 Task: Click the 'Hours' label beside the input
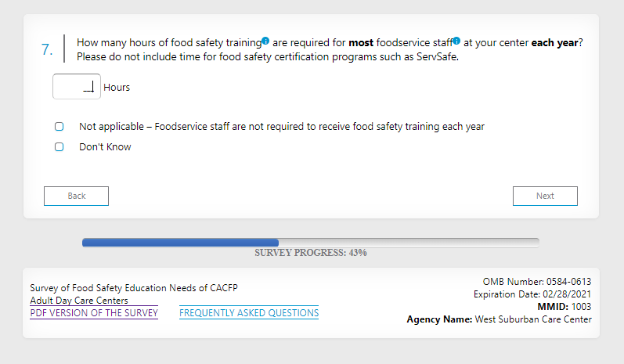117,88
